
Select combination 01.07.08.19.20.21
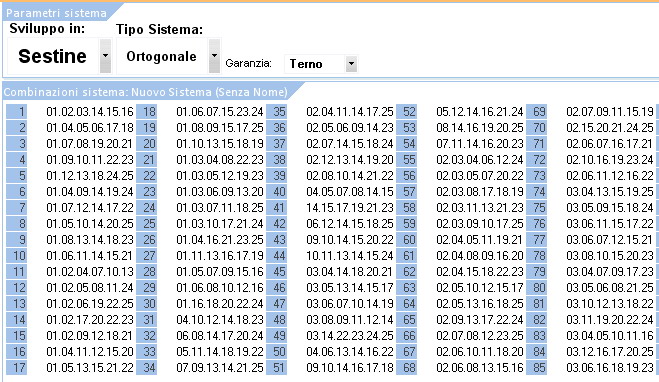point(89,144)
